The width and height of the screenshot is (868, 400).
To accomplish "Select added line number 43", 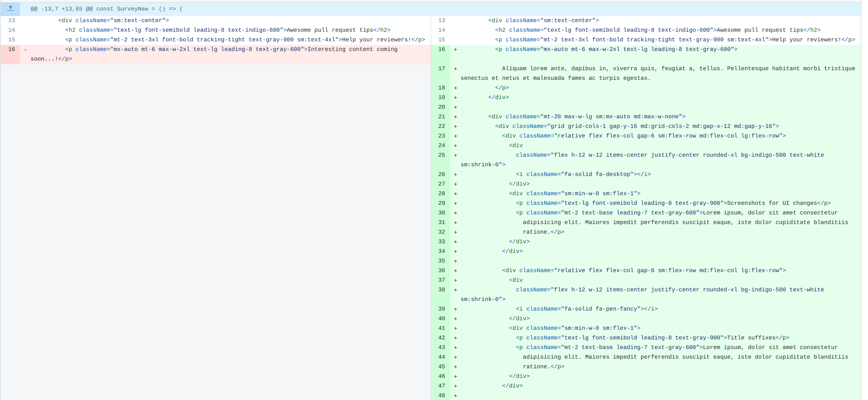I will pyautogui.click(x=441, y=347).
